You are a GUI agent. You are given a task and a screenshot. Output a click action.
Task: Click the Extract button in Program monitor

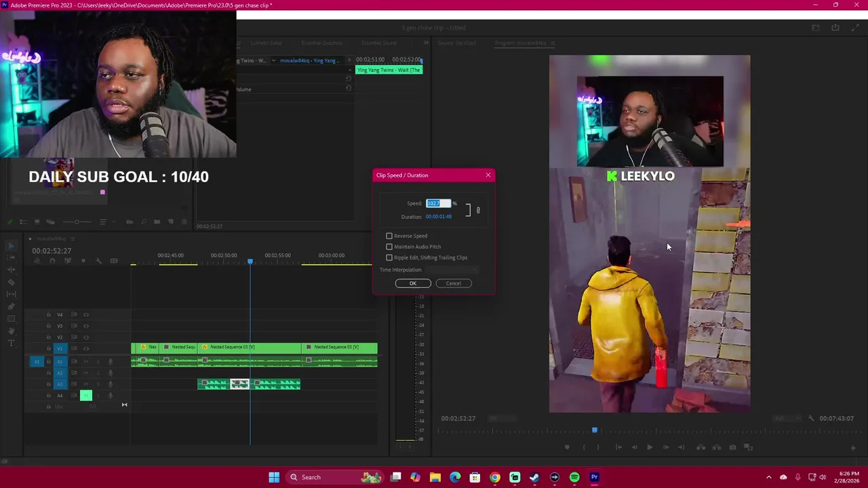[x=715, y=447]
